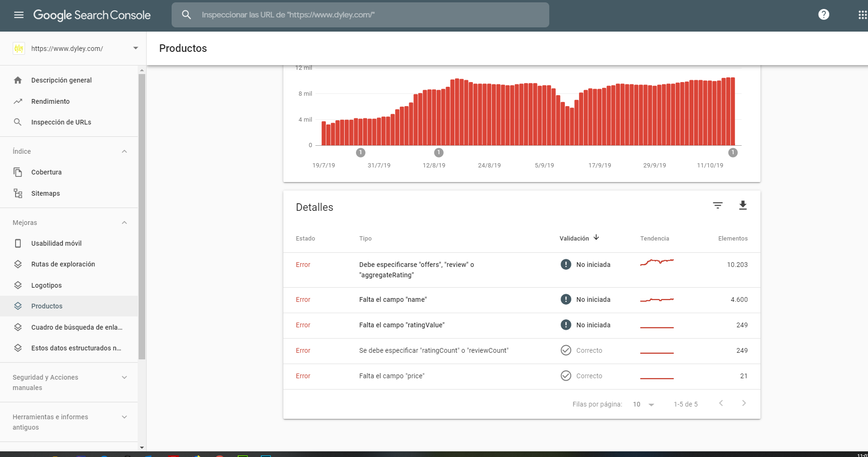The height and width of the screenshot is (457, 868).
Task: Download the Detalles table data
Action: (x=743, y=205)
